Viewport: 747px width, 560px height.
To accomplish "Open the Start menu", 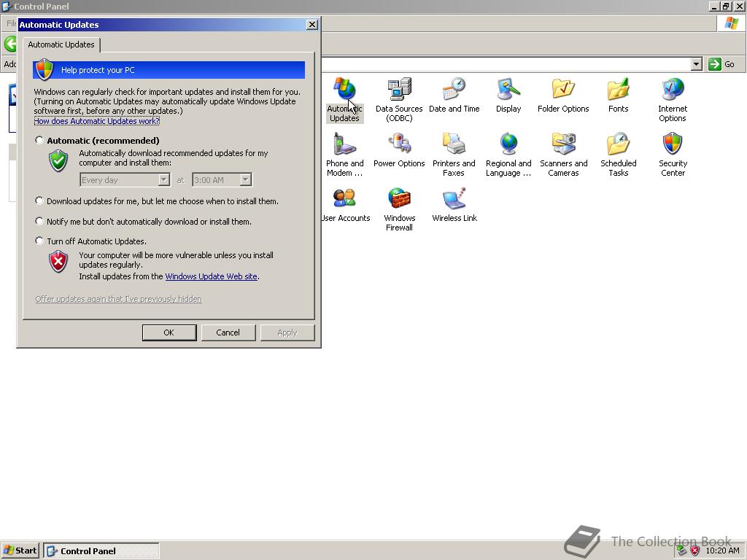I will pyautogui.click(x=20, y=551).
